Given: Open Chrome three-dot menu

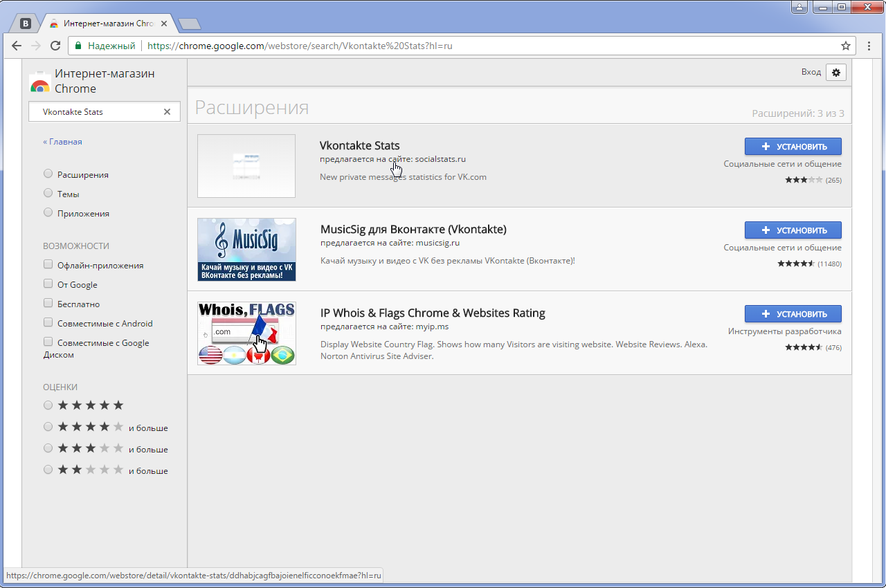Looking at the screenshot, I should pyautogui.click(x=869, y=46).
